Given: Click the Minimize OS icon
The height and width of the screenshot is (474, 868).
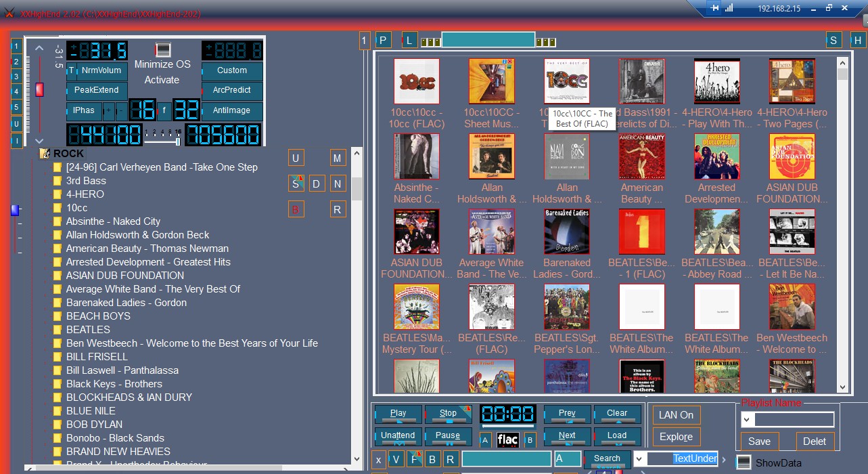Looking at the screenshot, I should 162,49.
